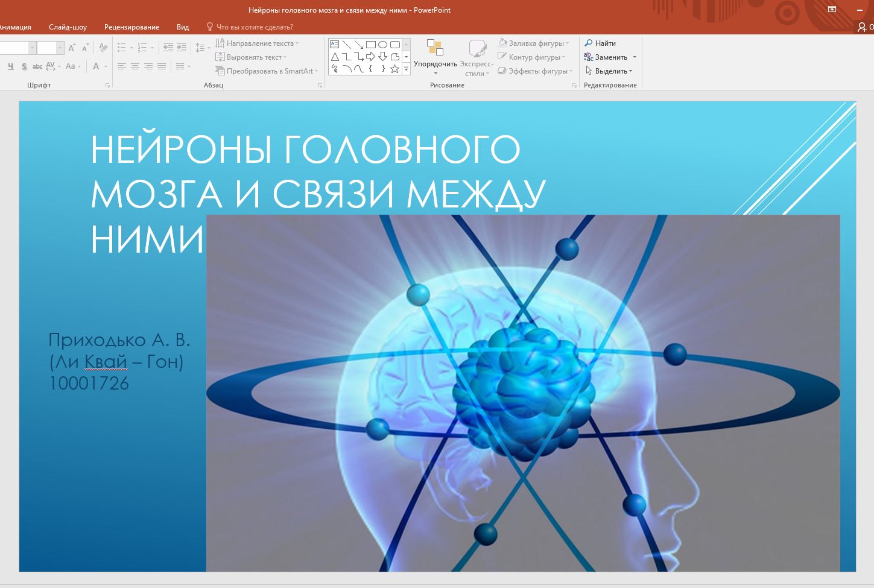Viewport: 874px width, 588px height.
Task: Select the right arrow shape
Action: click(x=371, y=57)
